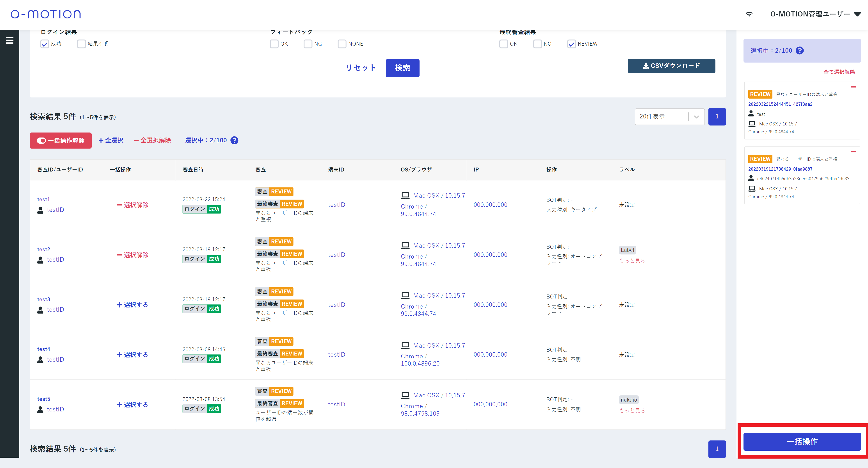Remove first REVIEW card with red minus
This screenshot has width=868, height=468.
853,87
